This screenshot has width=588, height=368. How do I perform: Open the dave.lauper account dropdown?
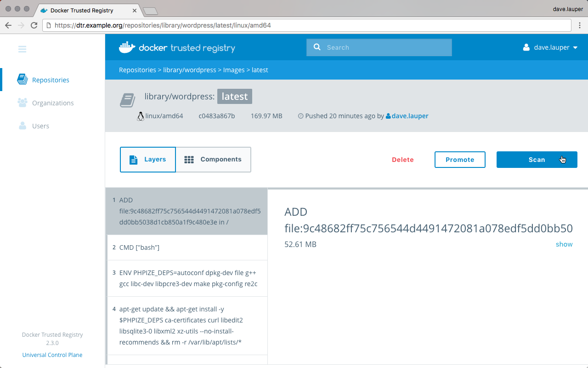(x=550, y=47)
